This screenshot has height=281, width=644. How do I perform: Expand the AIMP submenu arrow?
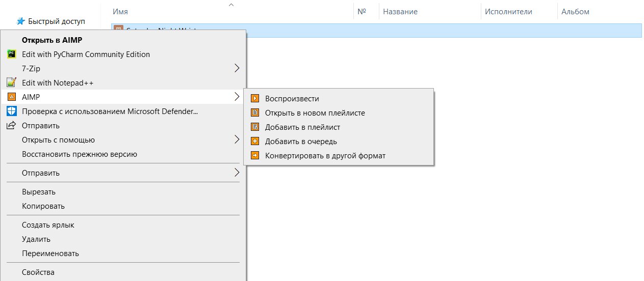(x=237, y=97)
